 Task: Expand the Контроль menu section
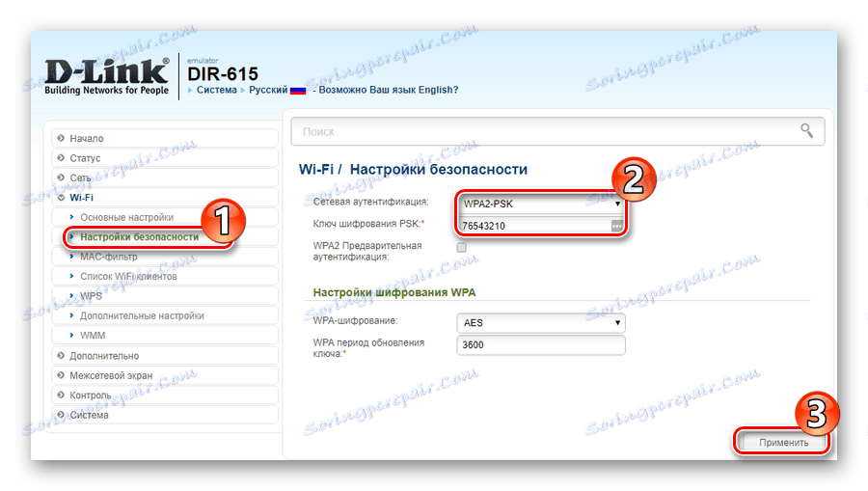[x=164, y=396]
